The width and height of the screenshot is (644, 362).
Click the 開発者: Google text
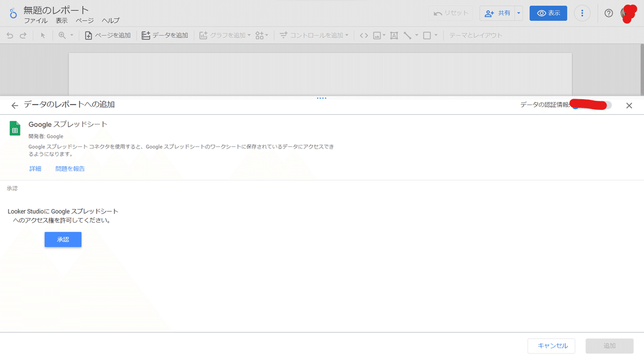[x=46, y=137]
